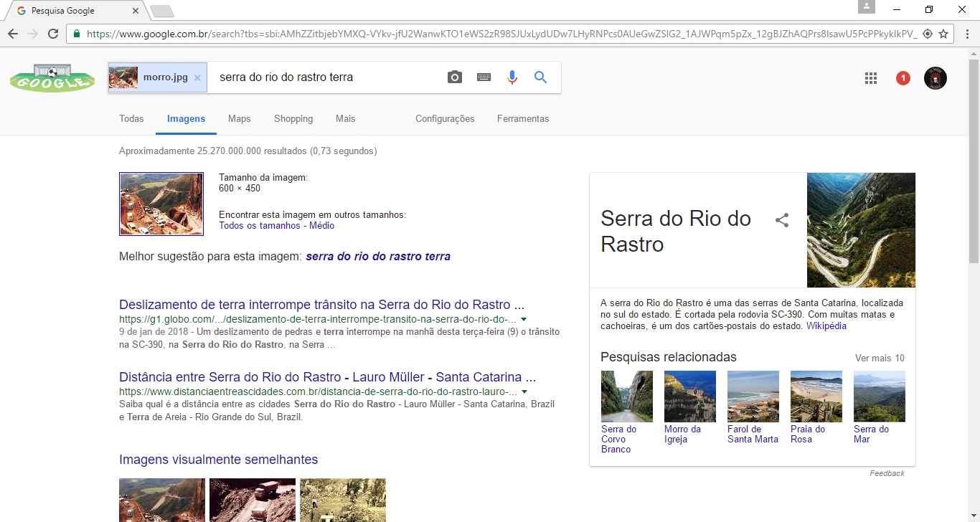Image resolution: width=980 pixels, height=522 pixels.
Task: Share the Serra do Rio do Rastro panel
Action: (782, 220)
